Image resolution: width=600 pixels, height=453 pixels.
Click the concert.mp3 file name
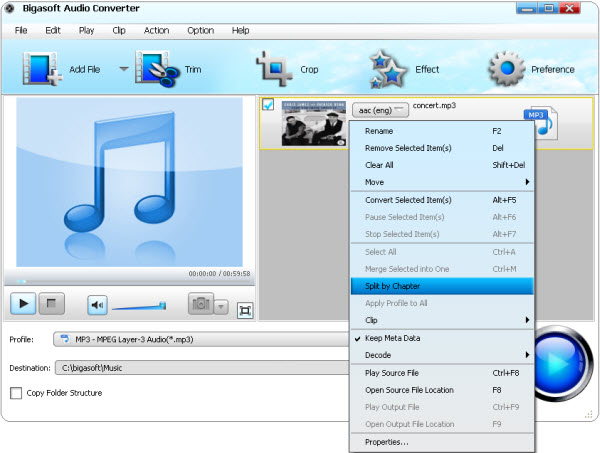point(434,105)
